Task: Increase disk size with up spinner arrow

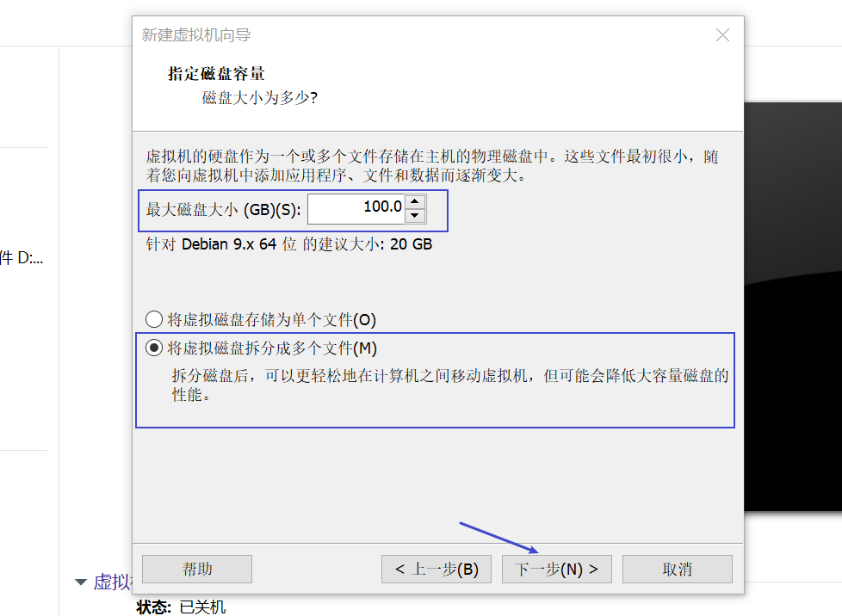Action: pyautogui.click(x=415, y=202)
